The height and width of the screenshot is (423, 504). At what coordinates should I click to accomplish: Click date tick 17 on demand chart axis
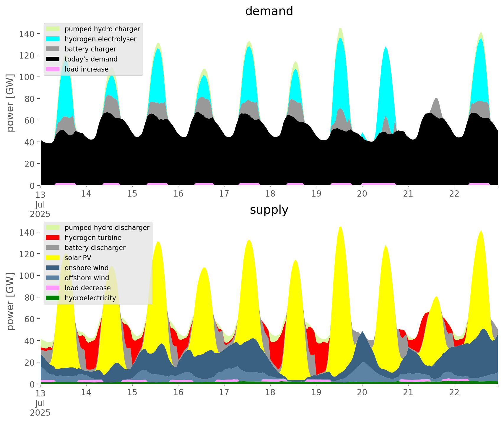pyautogui.click(x=224, y=194)
